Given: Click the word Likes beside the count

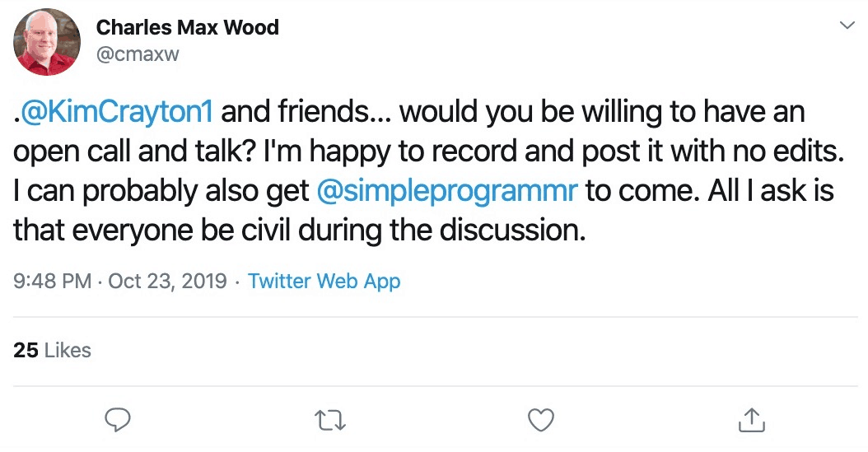Looking at the screenshot, I should click(68, 350).
